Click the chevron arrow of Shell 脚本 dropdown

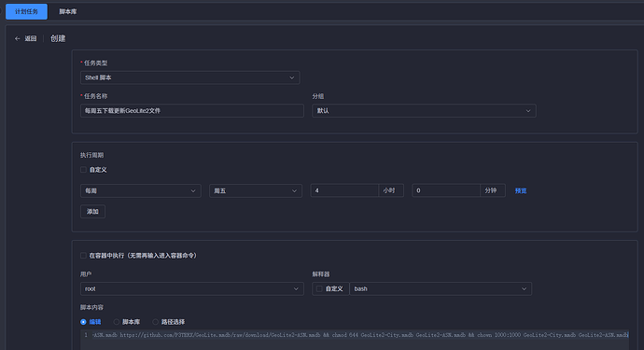click(x=291, y=77)
